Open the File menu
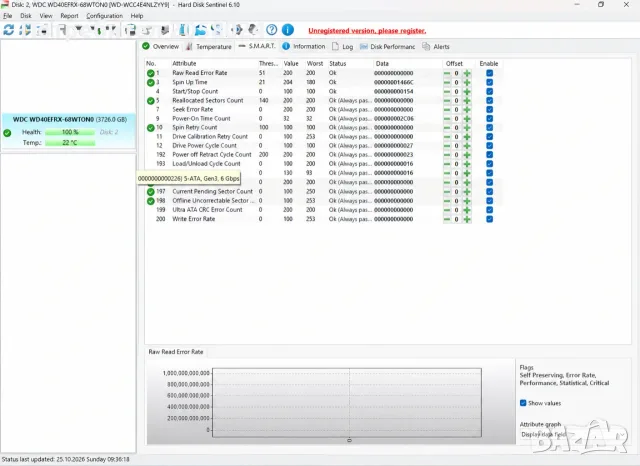Screen dimensions: 640x466 tap(7, 16)
